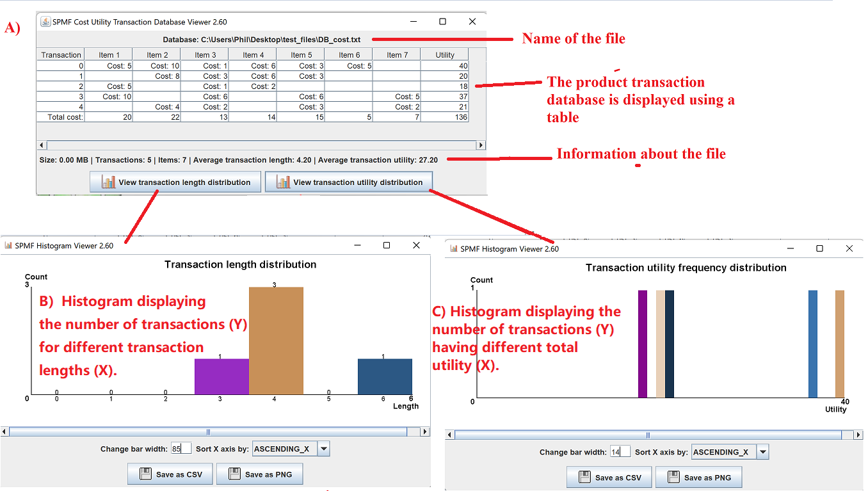This screenshot has width=868, height=491.
Task: Click the file information status line
Action: pyautogui.click(x=239, y=160)
